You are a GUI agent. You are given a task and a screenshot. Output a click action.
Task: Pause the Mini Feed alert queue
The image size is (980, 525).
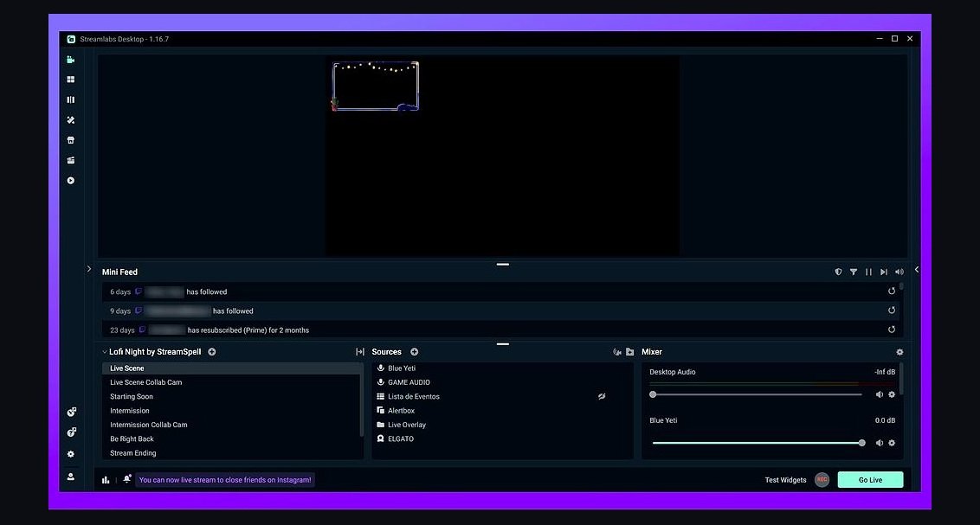[868, 272]
